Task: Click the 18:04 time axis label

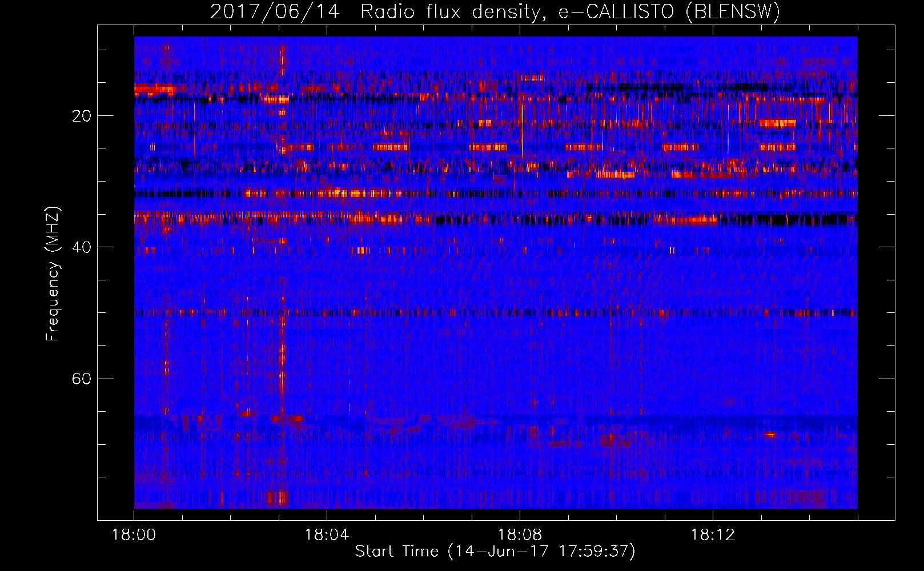Action: pos(327,535)
